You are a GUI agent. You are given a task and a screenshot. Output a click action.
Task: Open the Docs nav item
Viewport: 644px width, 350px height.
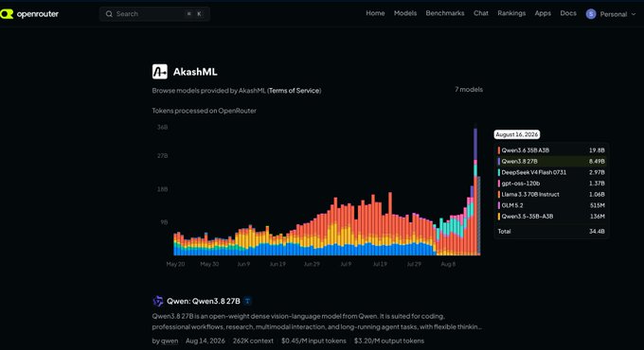[568, 13]
